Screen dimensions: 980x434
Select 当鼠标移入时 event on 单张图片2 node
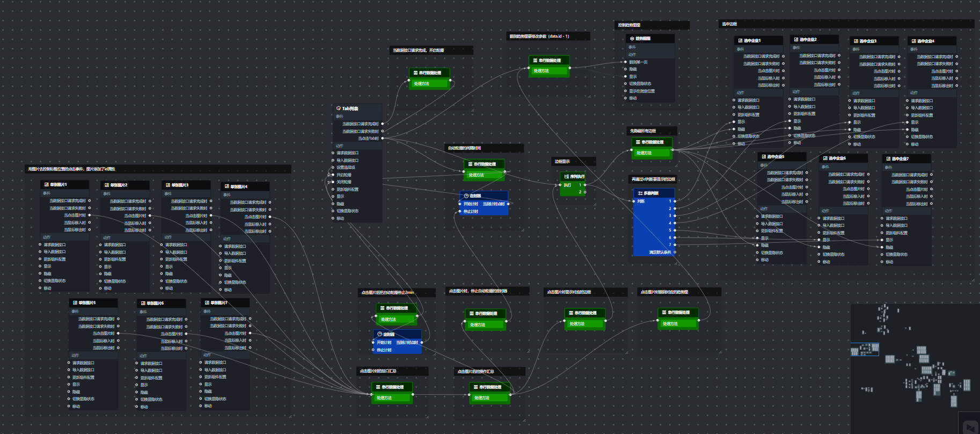click(x=135, y=223)
